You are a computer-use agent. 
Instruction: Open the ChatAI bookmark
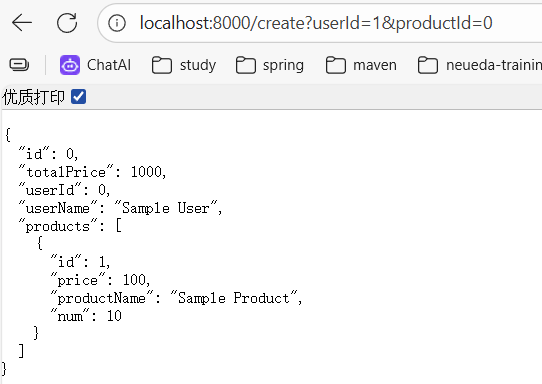tap(95, 65)
